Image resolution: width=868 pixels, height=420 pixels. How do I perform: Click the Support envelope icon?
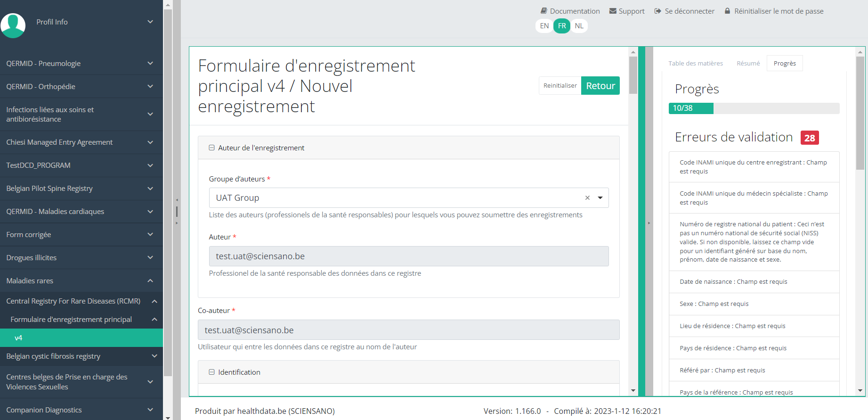point(613,11)
